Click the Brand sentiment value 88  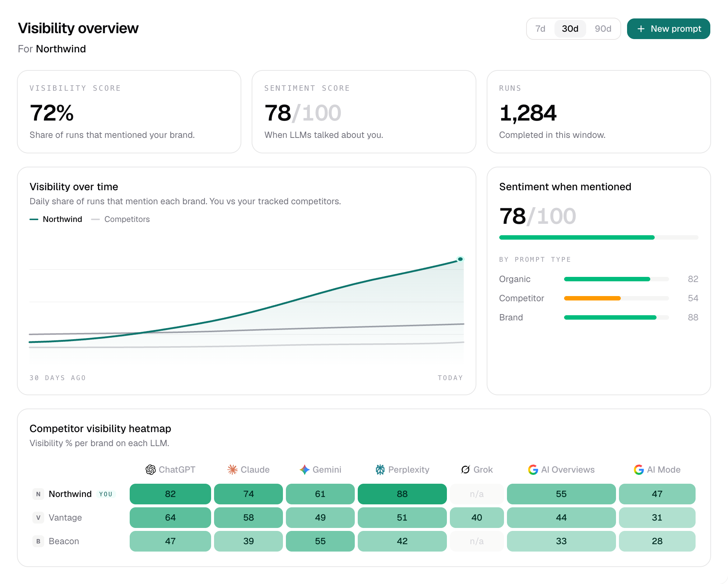tap(693, 317)
